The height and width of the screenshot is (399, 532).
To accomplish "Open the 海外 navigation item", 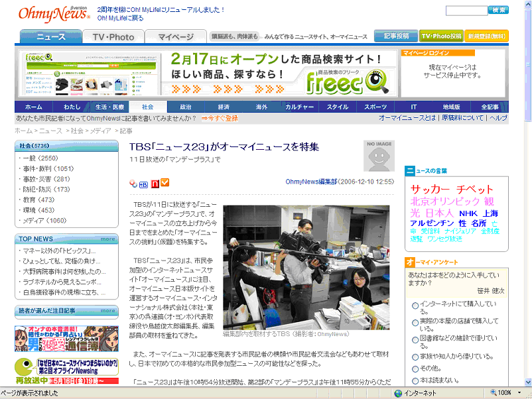I will pos(261,107).
